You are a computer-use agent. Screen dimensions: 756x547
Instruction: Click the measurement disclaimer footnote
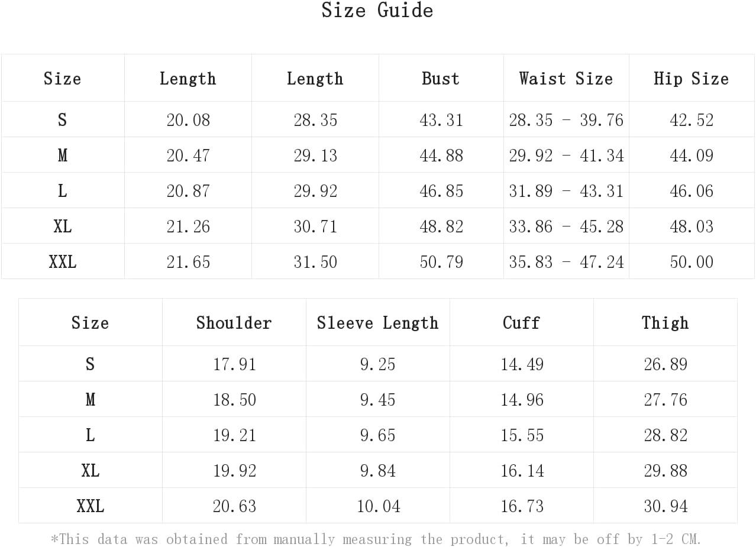pyautogui.click(x=376, y=539)
